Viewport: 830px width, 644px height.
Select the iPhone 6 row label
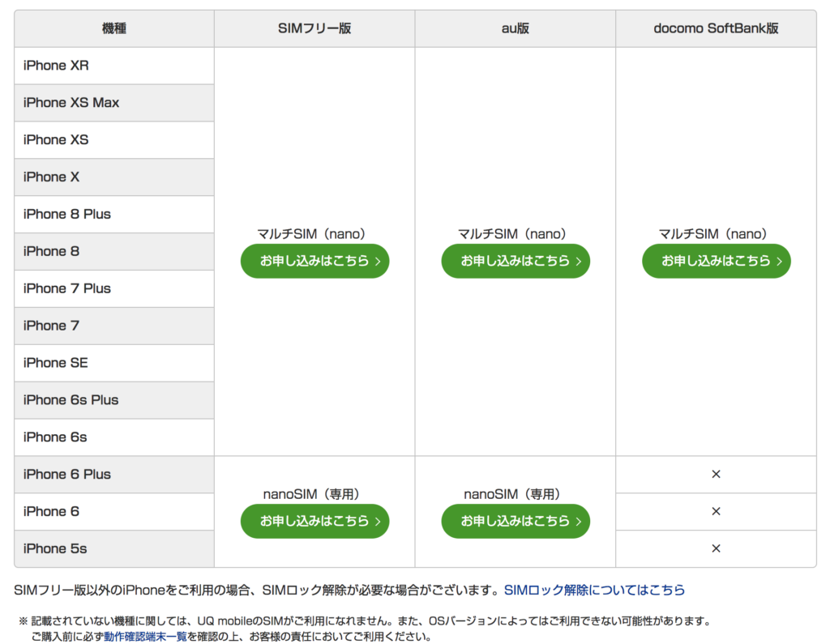click(51, 512)
